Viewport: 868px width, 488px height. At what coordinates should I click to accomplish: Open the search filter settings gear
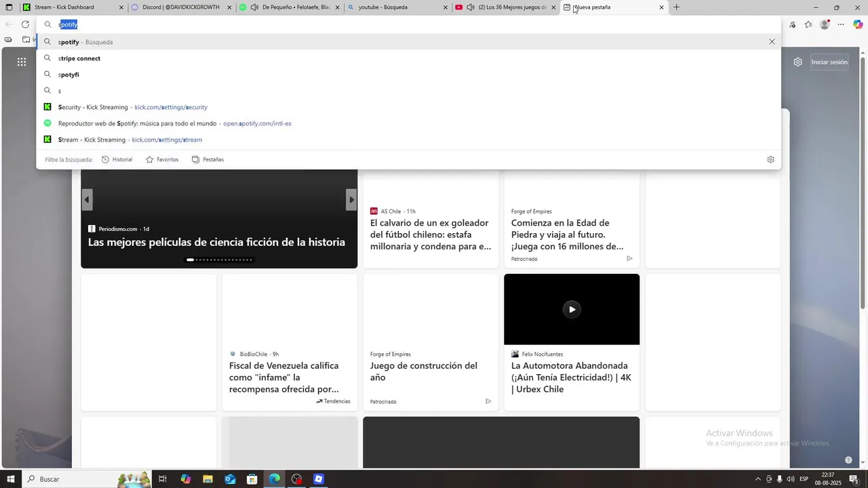[x=770, y=159]
